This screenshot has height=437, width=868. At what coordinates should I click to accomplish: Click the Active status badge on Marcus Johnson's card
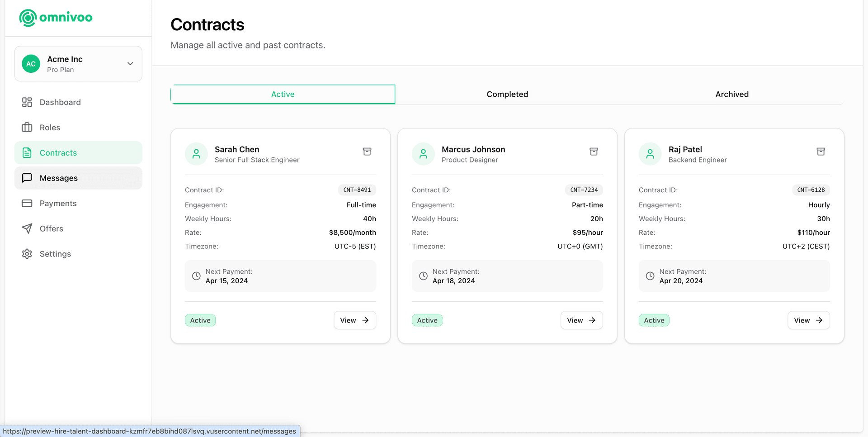[427, 320]
